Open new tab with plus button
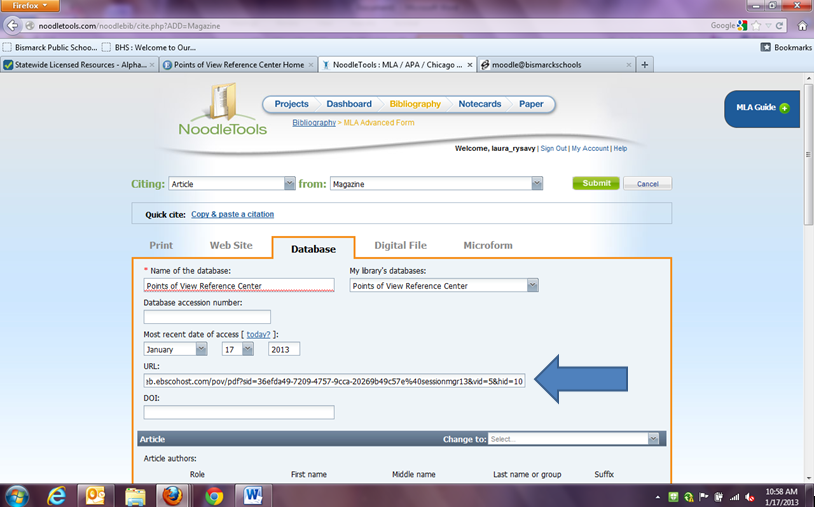The width and height of the screenshot is (815, 507). coord(645,64)
